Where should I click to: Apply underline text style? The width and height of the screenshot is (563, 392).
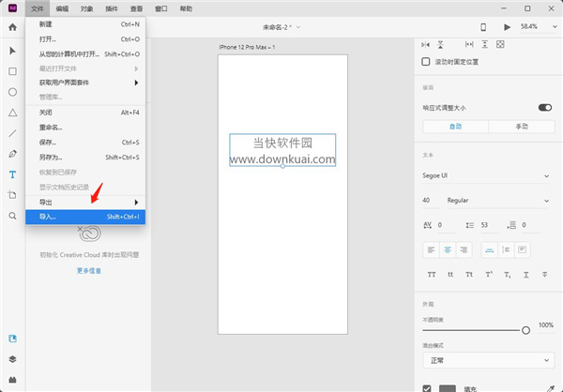click(526, 275)
